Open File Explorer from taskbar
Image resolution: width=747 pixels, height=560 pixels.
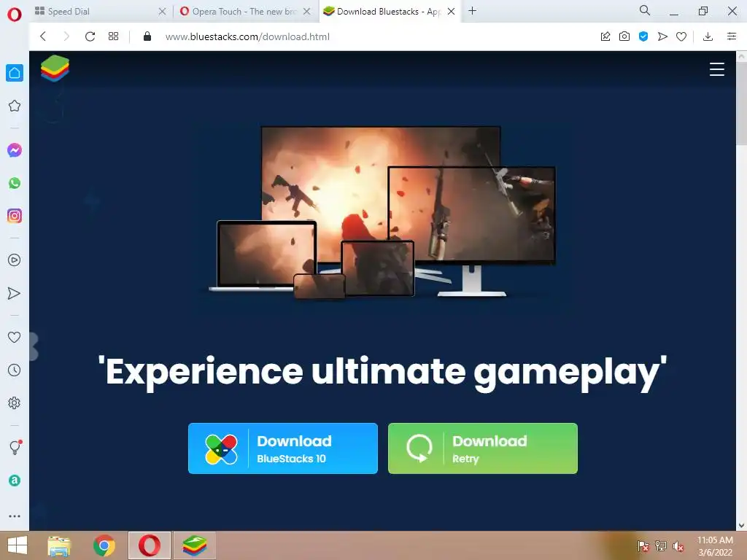click(59, 545)
